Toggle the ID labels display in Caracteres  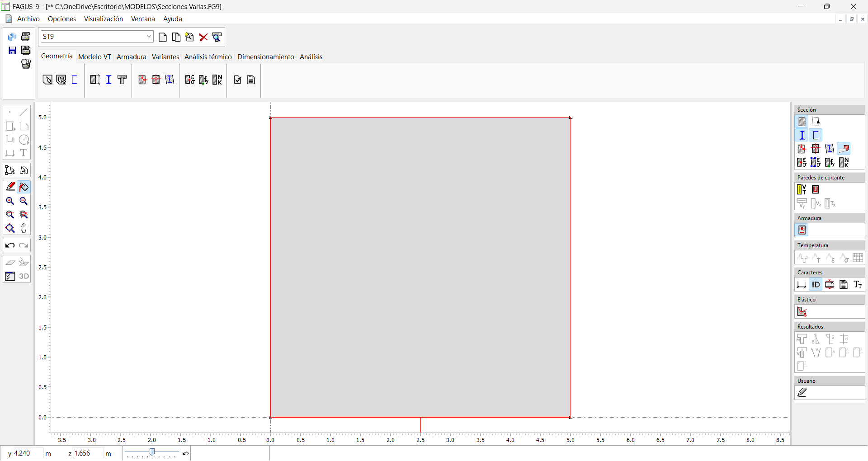click(x=816, y=285)
